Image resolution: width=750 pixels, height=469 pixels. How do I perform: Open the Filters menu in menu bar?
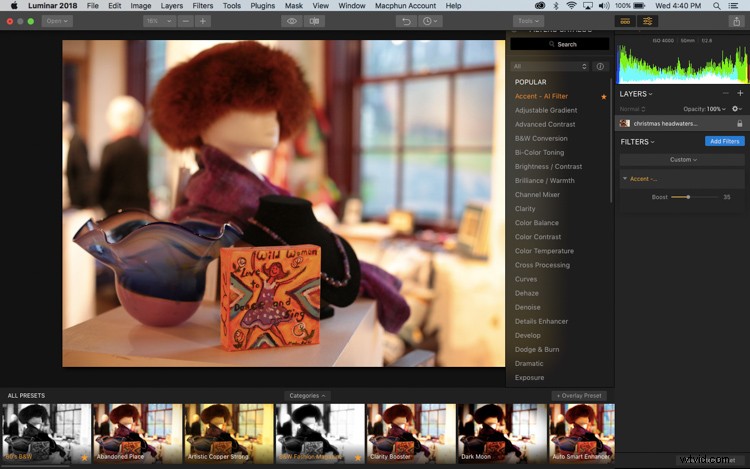pyautogui.click(x=202, y=6)
